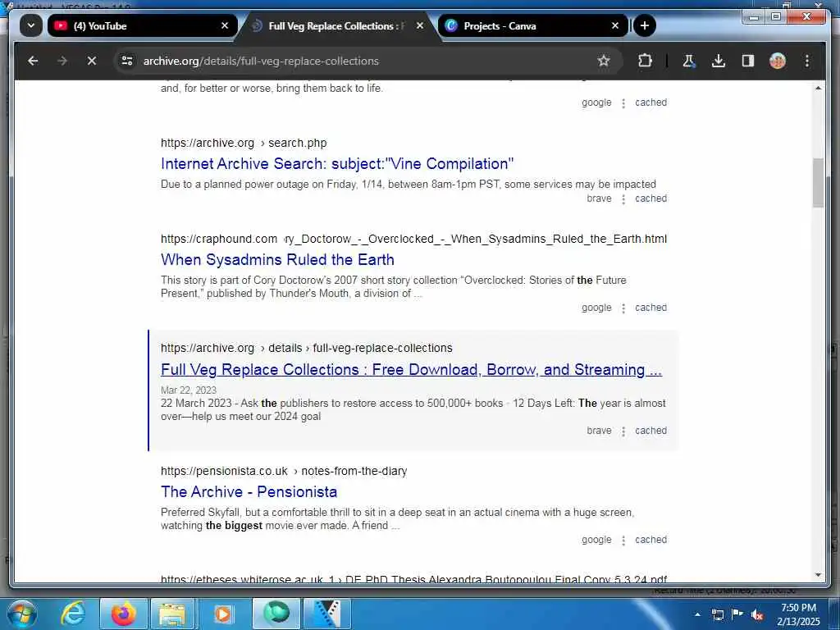
Task: Open cached link for Full Veg Replace result
Action: 651,431
